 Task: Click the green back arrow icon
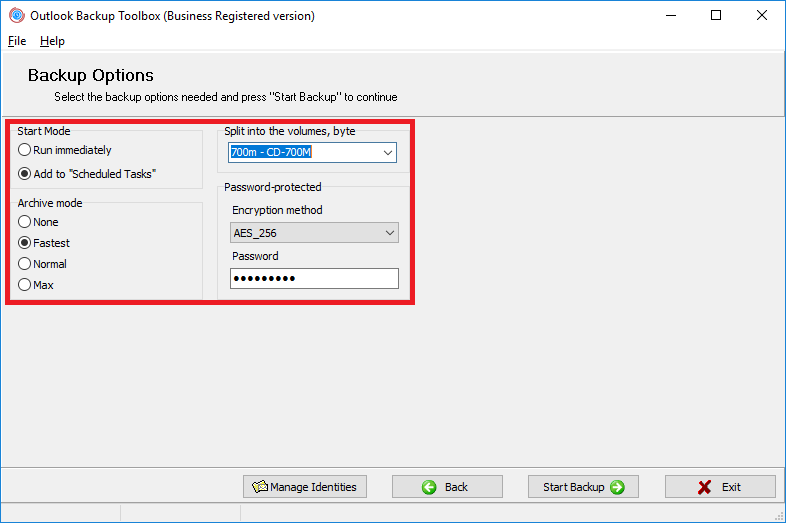429,487
